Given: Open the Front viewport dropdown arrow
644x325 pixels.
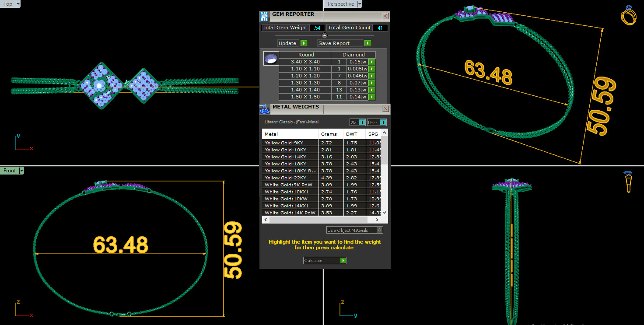Looking at the screenshot, I should click(x=21, y=171).
